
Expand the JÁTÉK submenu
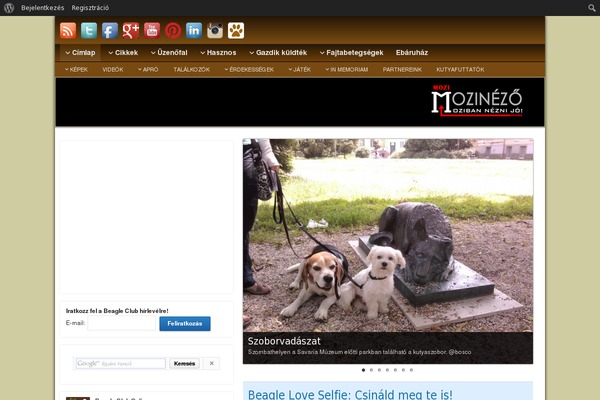pos(300,70)
